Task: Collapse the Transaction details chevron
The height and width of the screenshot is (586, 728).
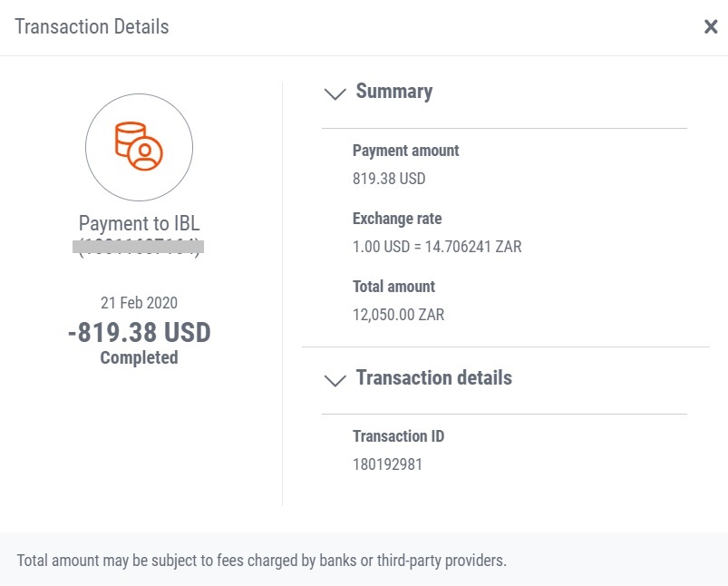Action: [x=335, y=379]
